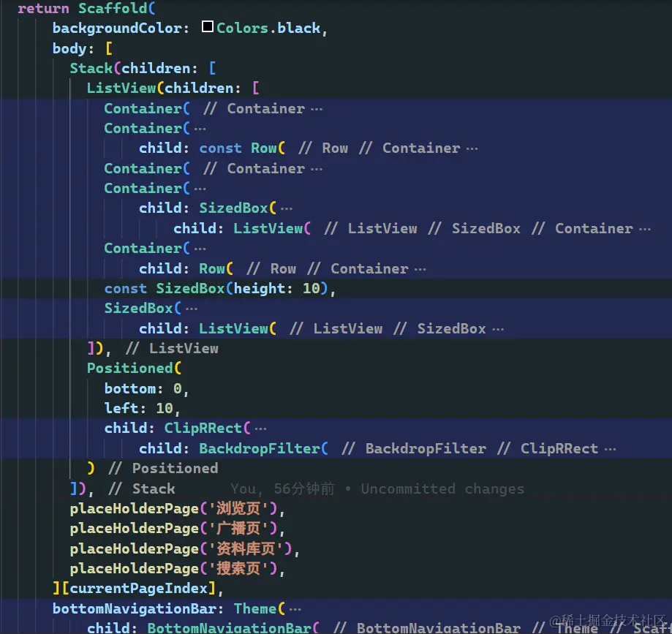Click the 'currentPageIndex' variable

[x=139, y=589]
